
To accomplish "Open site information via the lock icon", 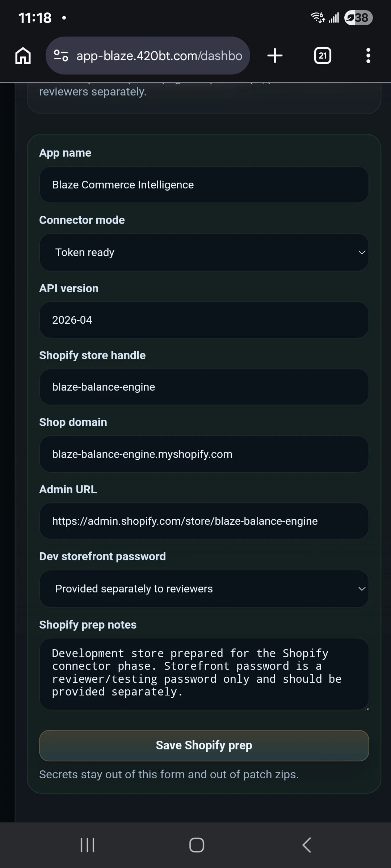I will (61, 55).
